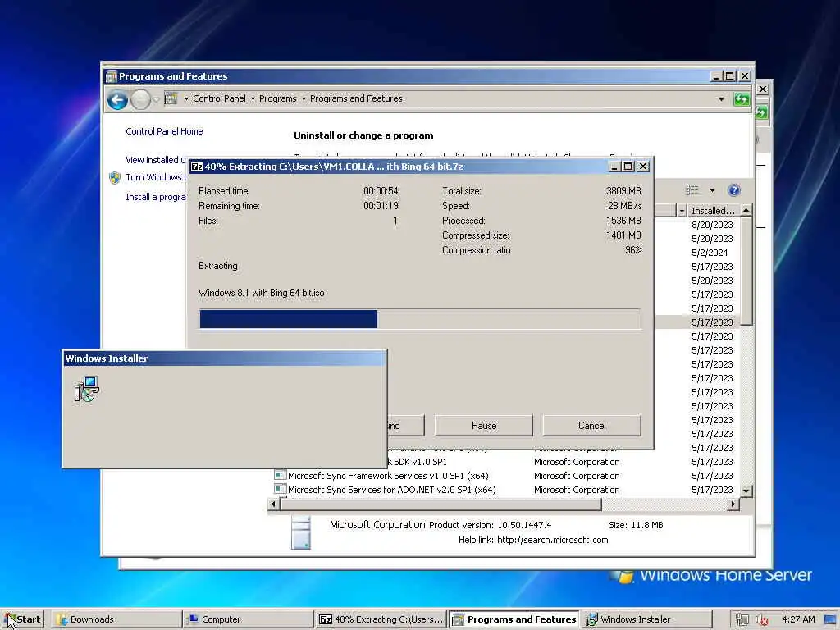This screenshot has height=630, width=840.
Task: Click the horizontal scrollbar thumb
Action: pos(441,504)
